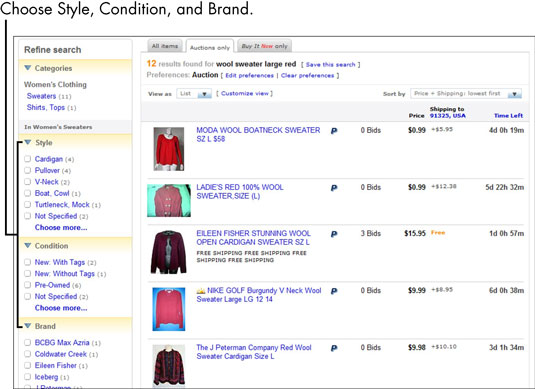Click the Pre-Owned condition link
This screenshot has width=535, height=389.
[52, 285]
